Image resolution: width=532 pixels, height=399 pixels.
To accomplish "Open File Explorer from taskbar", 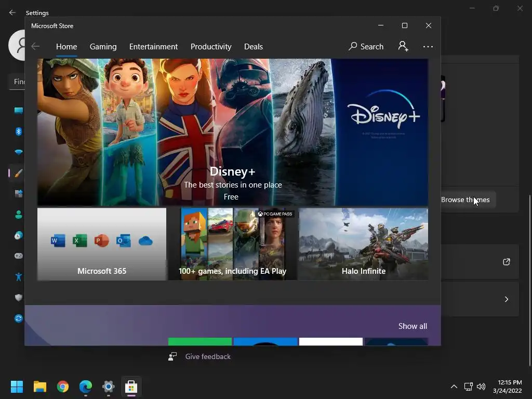I will point(39,387).
